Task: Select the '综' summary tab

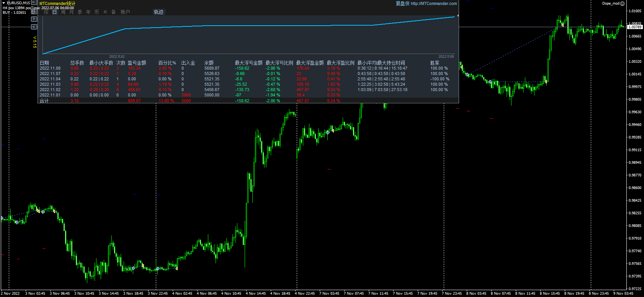Action: tap(46, 12)
